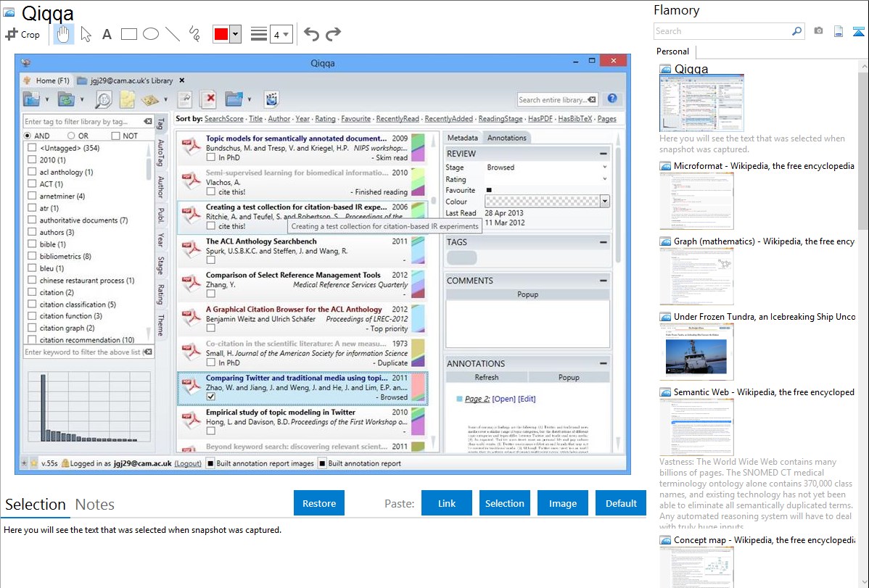869x588 pixels.
Task: Clear the tag filter field
Action: (148, 121)
